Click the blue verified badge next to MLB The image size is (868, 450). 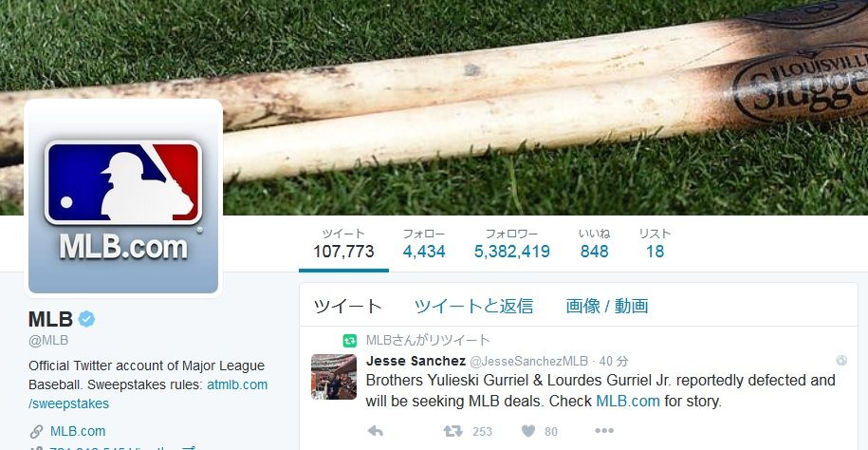pos(86,319)
